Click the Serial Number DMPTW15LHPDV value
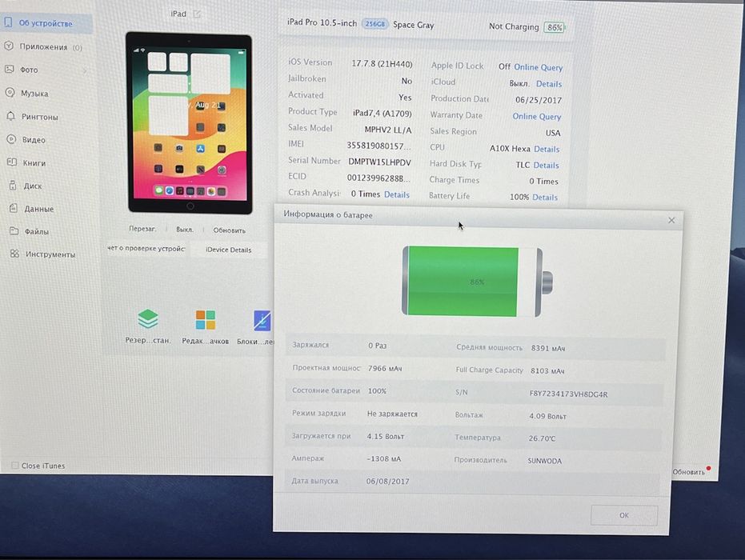Image resolution: width=745 pixels, height=560 pixels. tap(379, 162)
